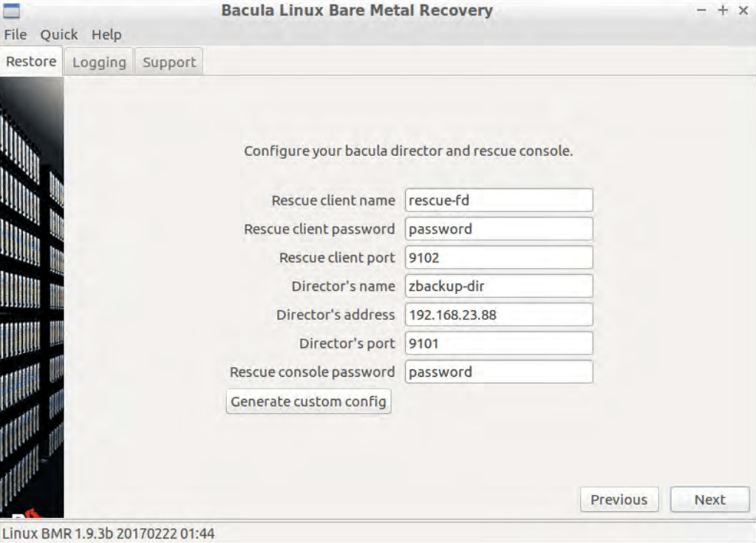756x543 pixels.
Task: Focus the Director's port field
Action: coord(499,344)
